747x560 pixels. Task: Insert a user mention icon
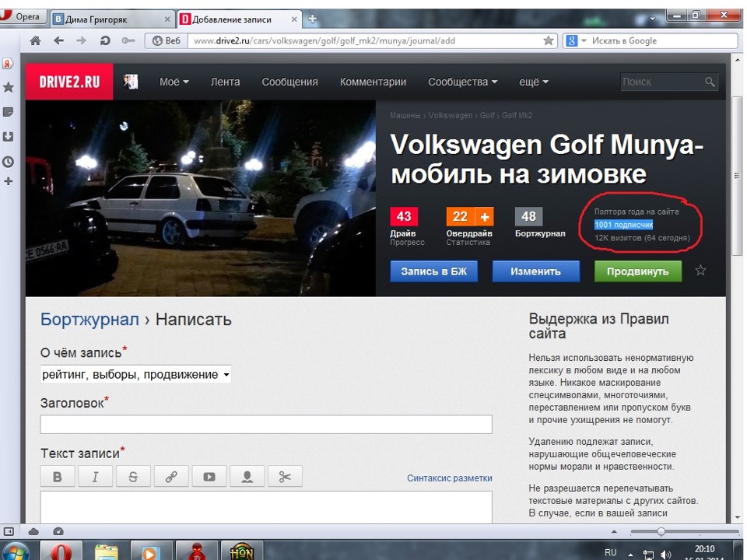[247, 477]
